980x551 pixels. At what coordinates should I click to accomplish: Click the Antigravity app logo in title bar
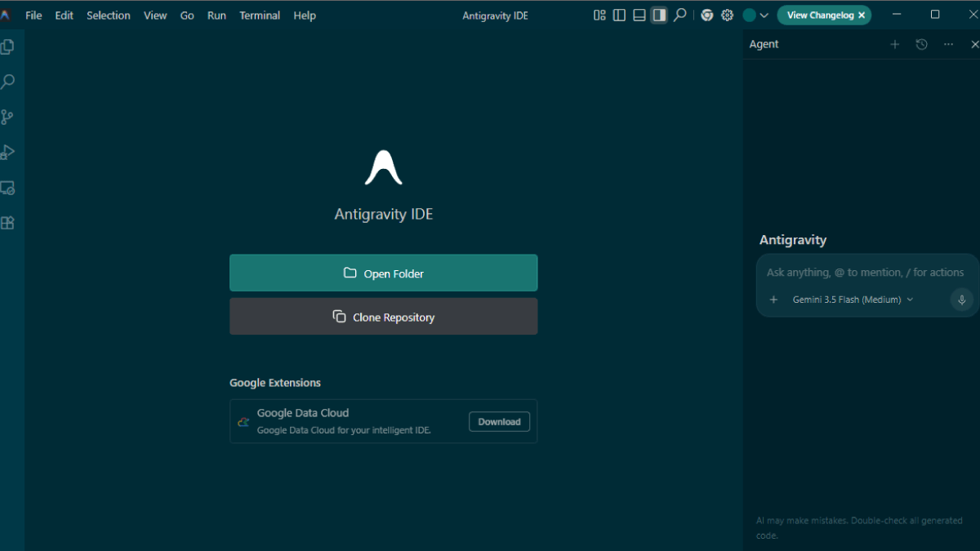(5, 16)
